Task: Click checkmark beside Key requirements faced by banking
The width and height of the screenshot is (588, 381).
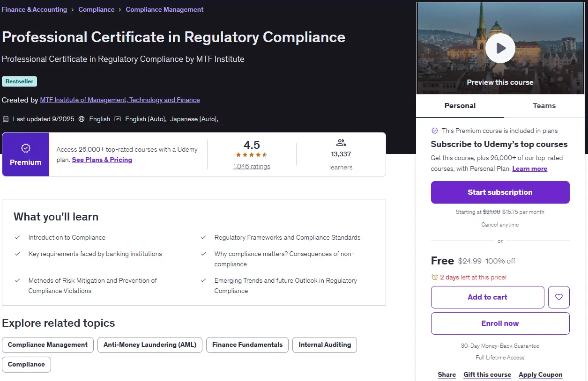Action: point(17,254)
